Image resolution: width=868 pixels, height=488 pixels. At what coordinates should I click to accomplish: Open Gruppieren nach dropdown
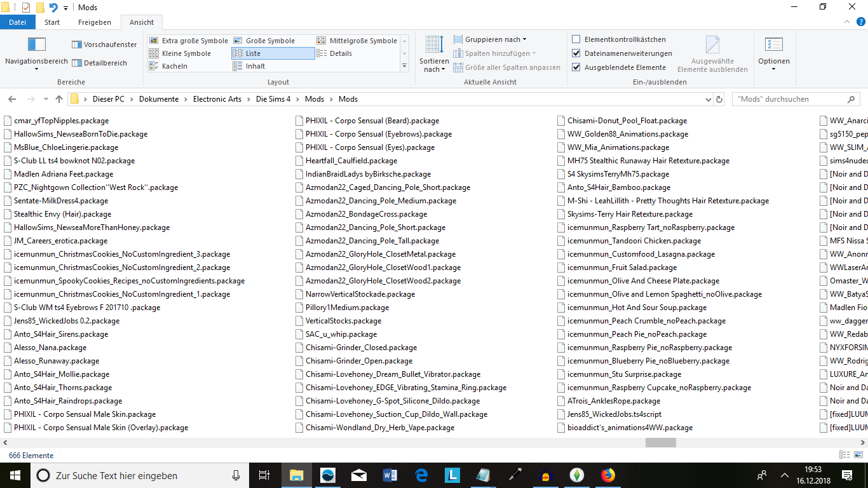click(x=490, y=39)
